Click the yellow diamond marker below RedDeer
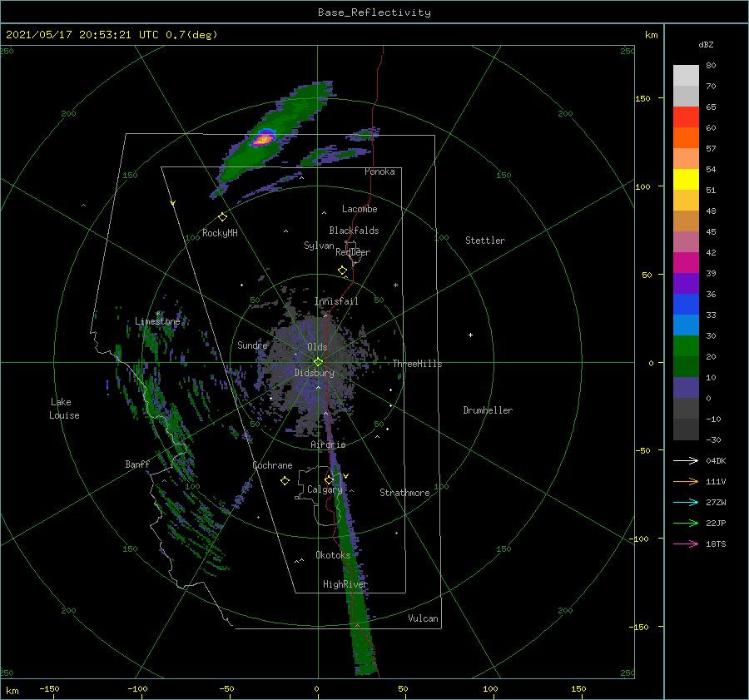Viewport: 749px width, 700px height. point(342,270)
